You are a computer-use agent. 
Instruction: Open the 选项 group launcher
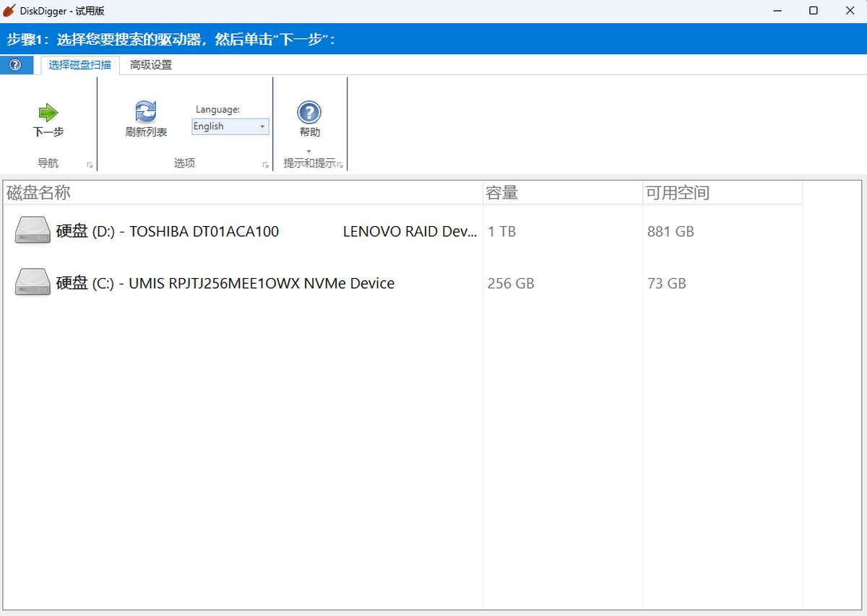pos(266,165)
